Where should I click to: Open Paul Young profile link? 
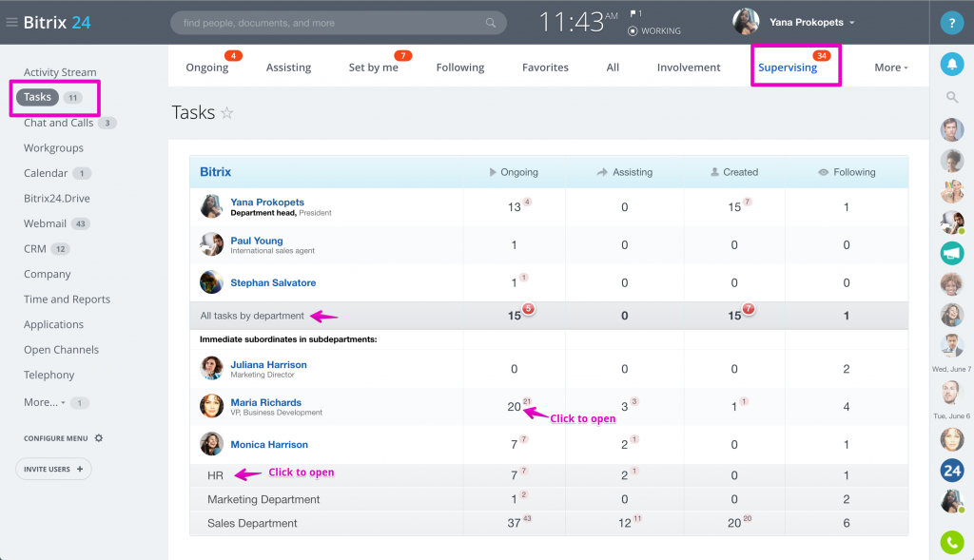point(257,241)
